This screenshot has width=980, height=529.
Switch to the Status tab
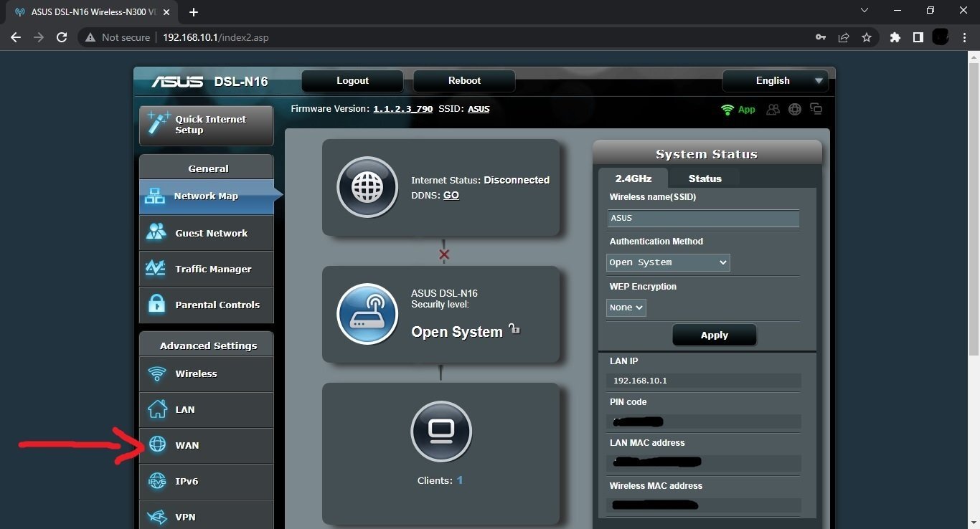tap(705, 178)
